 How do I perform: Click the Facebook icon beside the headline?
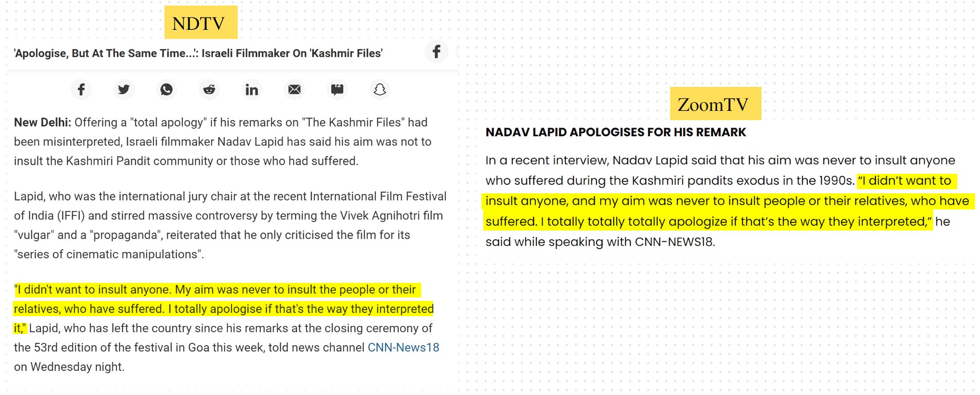point(436,52)
